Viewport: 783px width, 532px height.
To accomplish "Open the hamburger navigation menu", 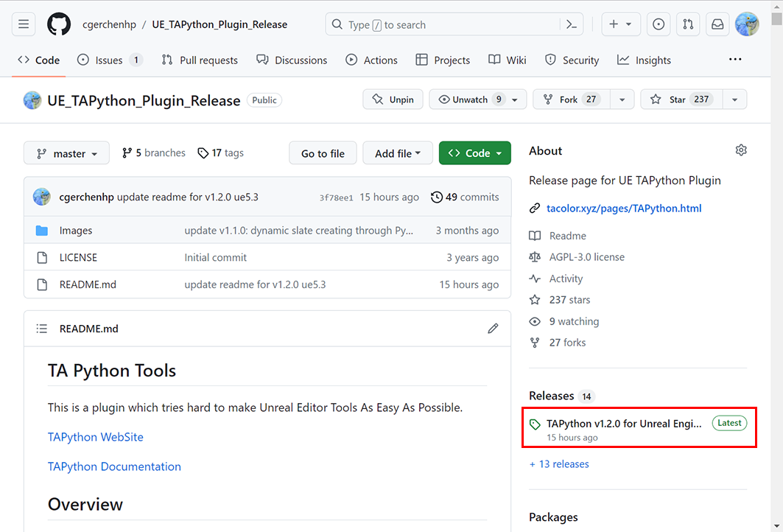I will (24, 24).
